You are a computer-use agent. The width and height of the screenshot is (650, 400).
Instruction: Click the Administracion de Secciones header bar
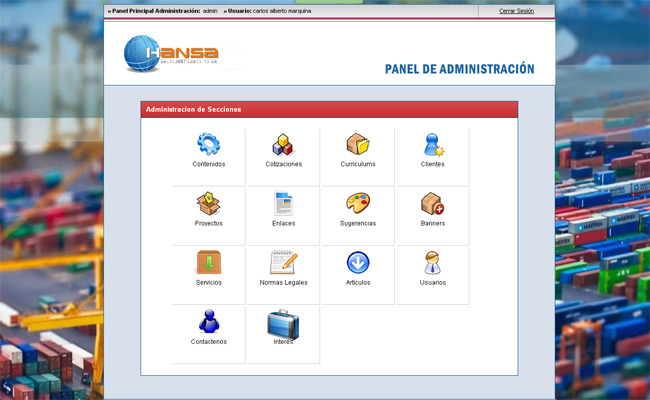(329, 109)
